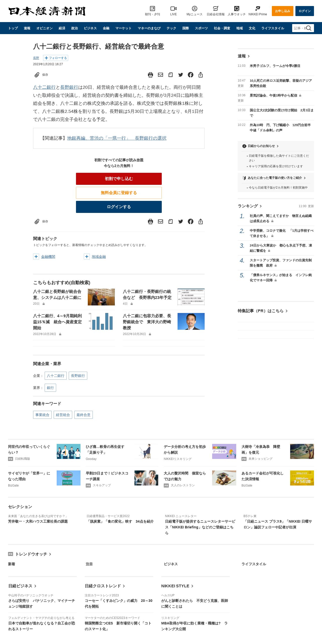Click lower note/clip icon beside email

pyautogui.click(x=171, y=221)
